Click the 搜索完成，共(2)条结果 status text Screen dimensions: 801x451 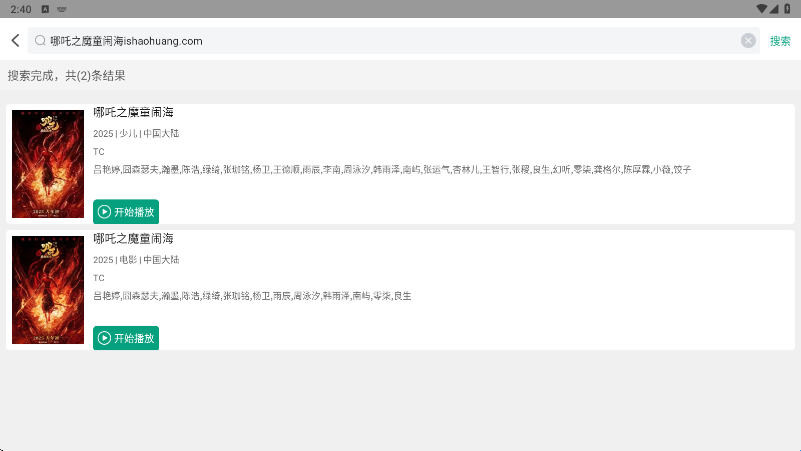click(66, 76)
